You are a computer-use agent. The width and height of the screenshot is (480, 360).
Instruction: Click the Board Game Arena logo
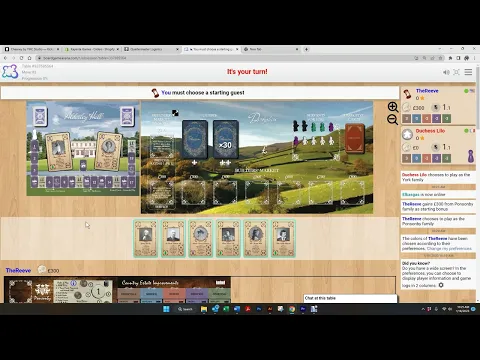click(x=10, y=72)
